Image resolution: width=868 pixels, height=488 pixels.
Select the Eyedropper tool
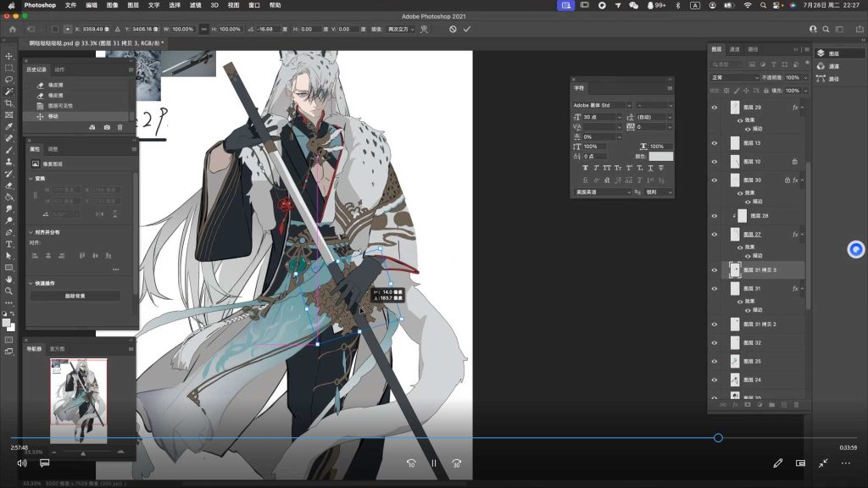[x=8, y=127]
